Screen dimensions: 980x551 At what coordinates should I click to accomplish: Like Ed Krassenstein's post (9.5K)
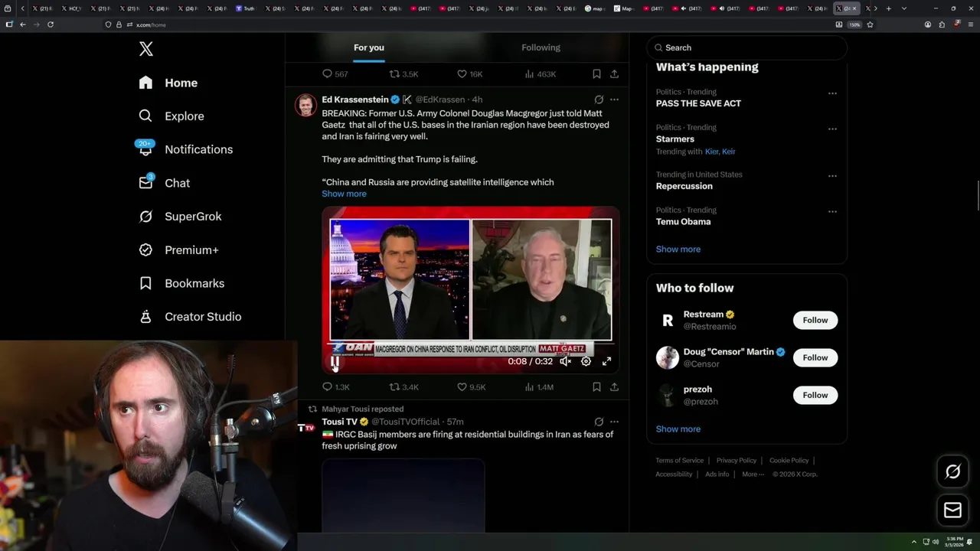pos(471,387)
